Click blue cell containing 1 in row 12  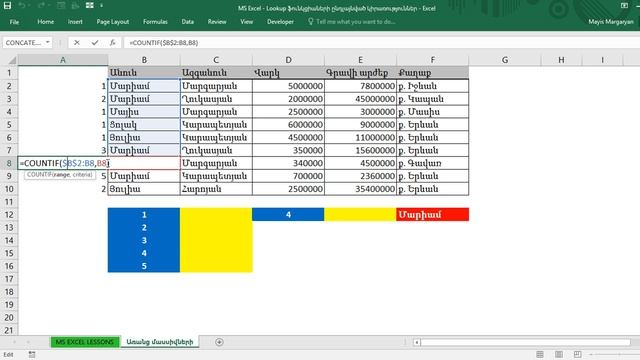pyautogui.click(x=144, y=215)
